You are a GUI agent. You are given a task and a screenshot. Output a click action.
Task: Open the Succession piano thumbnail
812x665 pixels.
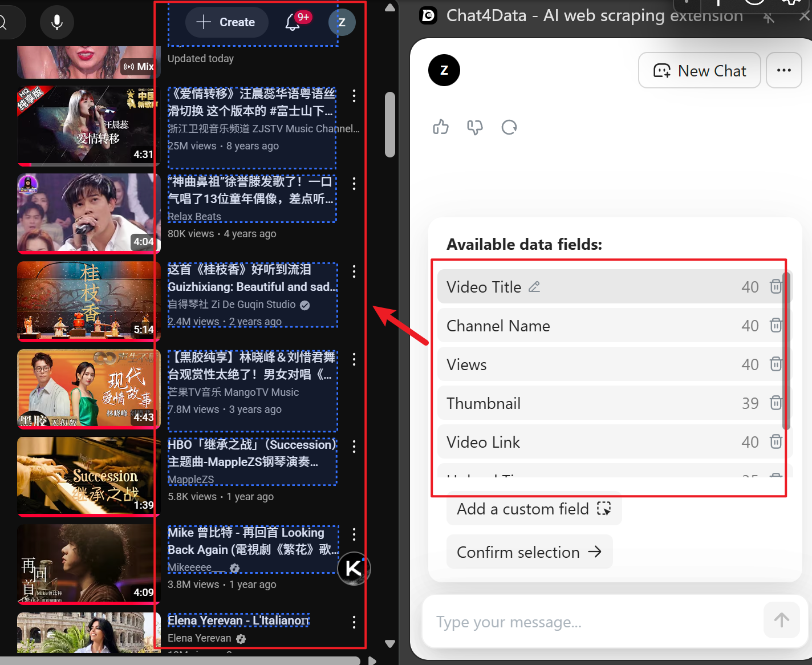click(88, 477)
